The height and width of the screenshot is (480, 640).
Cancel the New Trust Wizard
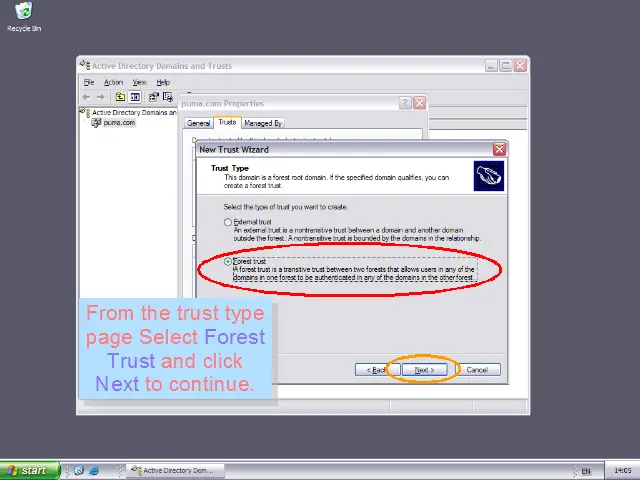[x=477, y=370]
